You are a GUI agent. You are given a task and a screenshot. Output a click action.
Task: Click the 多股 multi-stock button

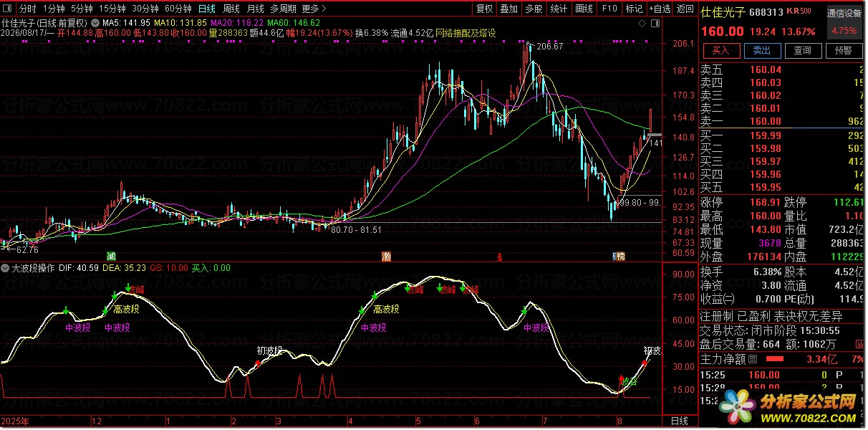(533, 9)
